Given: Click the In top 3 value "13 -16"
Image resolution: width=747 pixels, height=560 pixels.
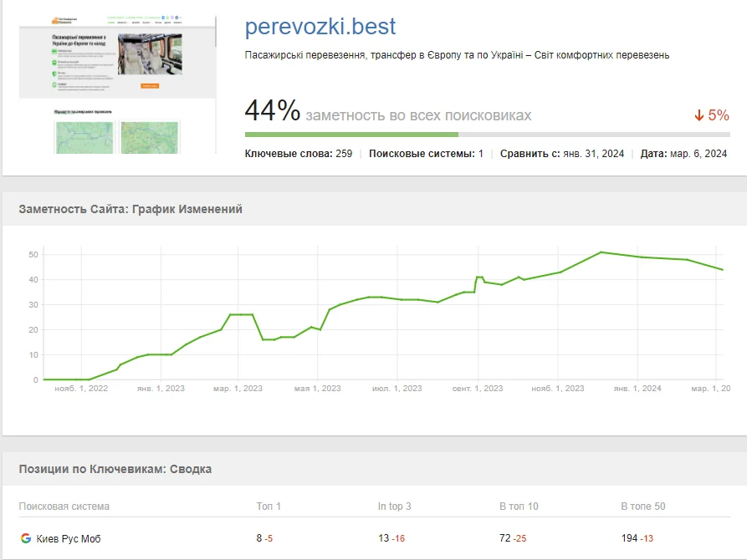Looking at the screenshot, I should click(x=391, y=538).
